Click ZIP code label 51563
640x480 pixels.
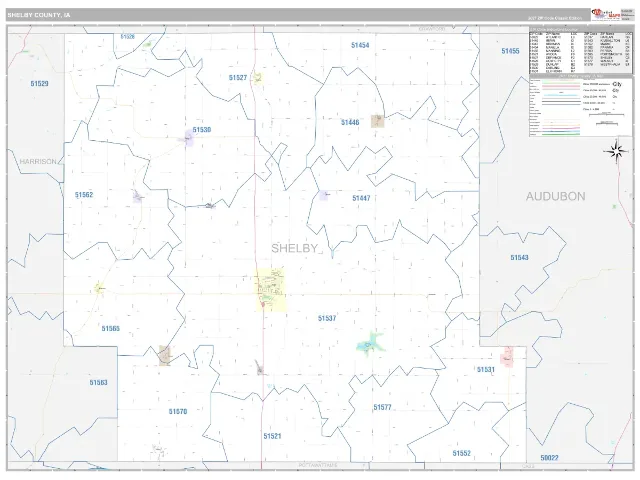pos(99,382)
